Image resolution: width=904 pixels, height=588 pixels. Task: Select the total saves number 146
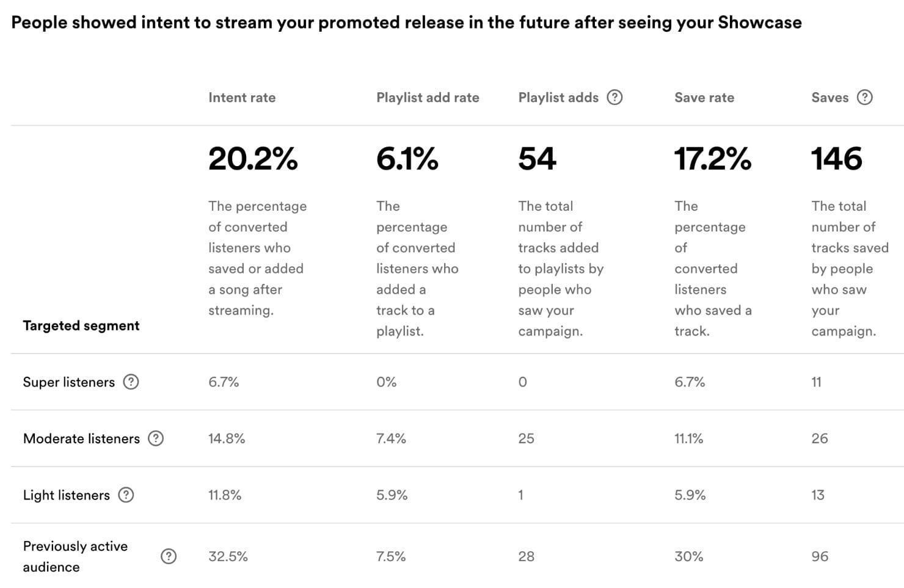click(x=836, y=159)
